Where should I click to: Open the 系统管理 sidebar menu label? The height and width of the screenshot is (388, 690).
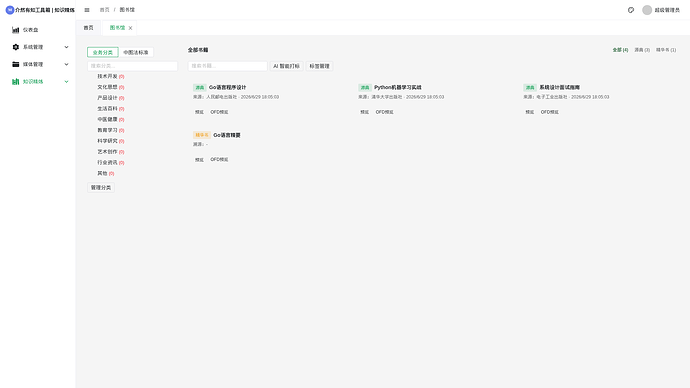point(33,47)
